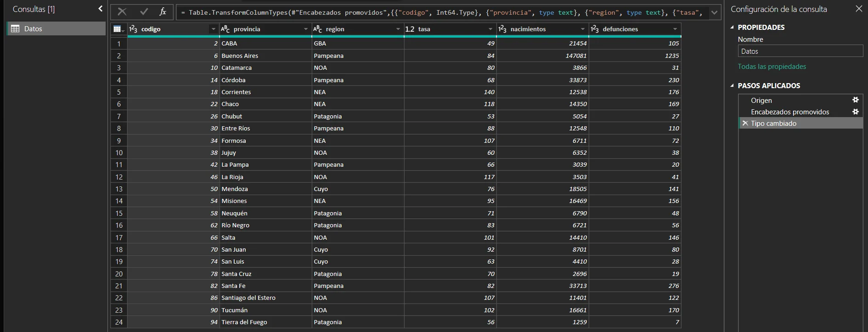Click the CABA cell

266,44
